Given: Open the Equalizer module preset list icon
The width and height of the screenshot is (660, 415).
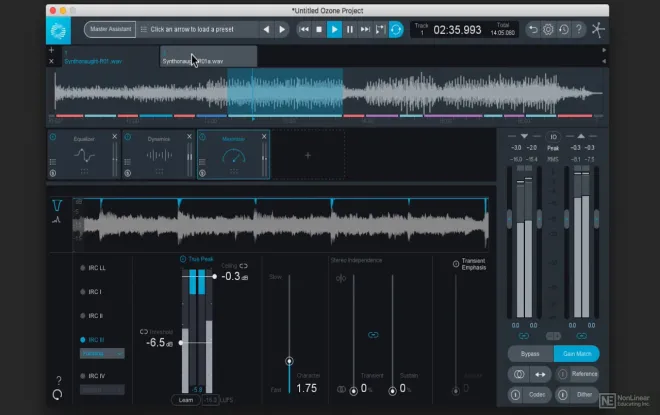Looking at the screenshot, I should tap(53, 162).
